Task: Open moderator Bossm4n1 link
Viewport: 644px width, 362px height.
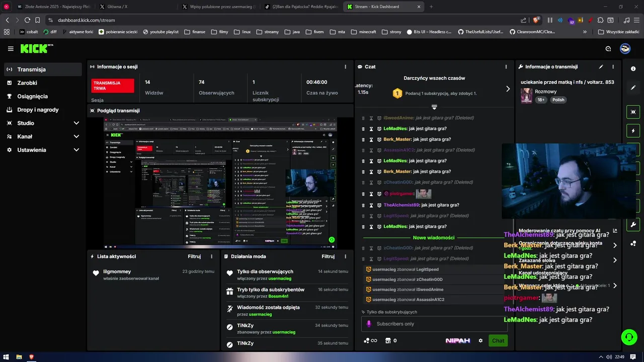Action: pyautogui.click(x=279, y=296)
